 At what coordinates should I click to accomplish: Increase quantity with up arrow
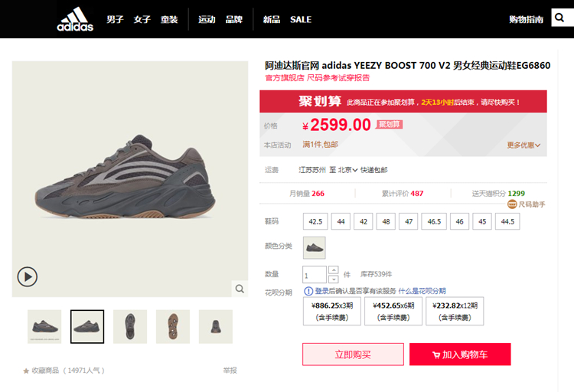point(333,270)
